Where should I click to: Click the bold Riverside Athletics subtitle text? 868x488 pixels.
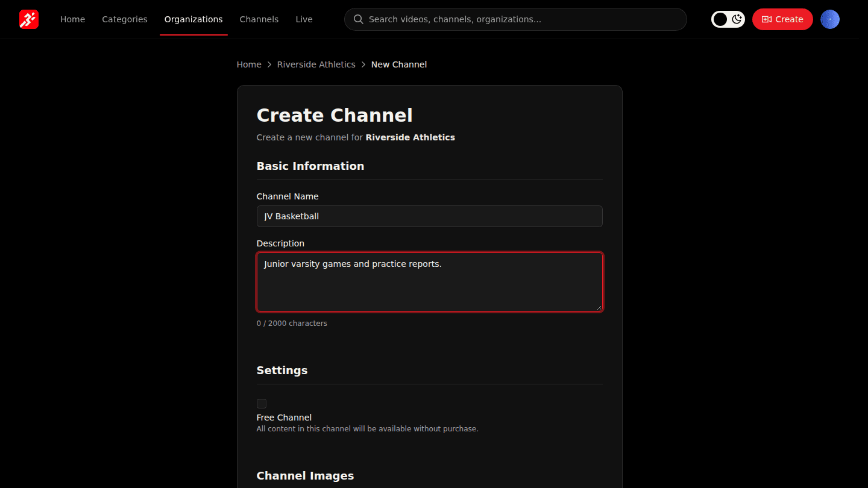pos(410,137)
